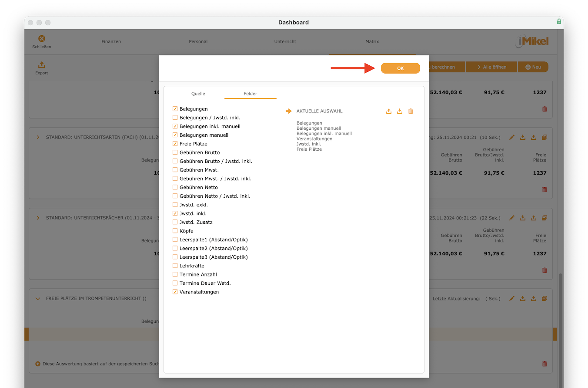Uncheck the Jwstd. inkl. checkbox
The image size is (588, 388).
point(175,213)
